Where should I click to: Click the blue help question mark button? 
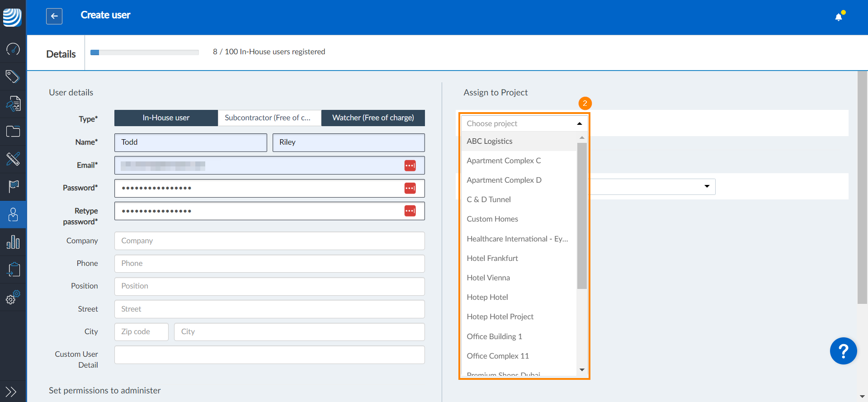[x=843, y=351]
